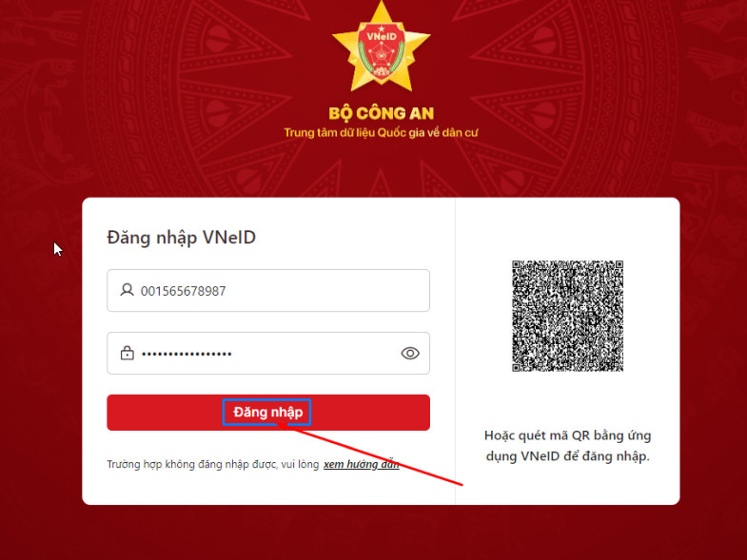
Task: Show password with the eye icon
Action: (x=410, y=353)
